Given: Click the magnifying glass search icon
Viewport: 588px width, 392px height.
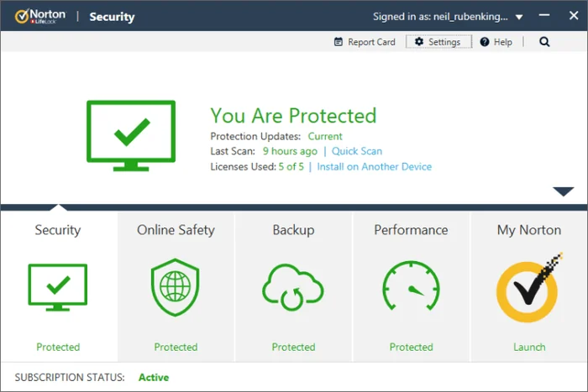Looking at the screenshot, I should click(544, 42).
